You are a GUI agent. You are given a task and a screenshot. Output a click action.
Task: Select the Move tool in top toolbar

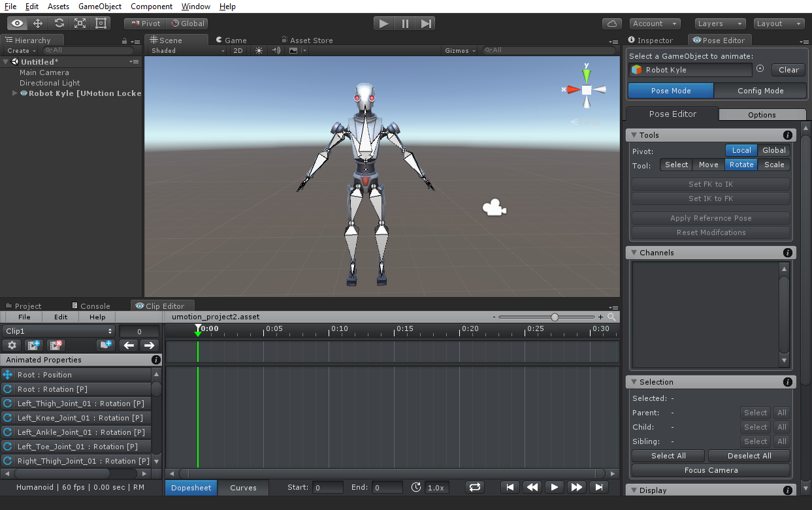coord(38,24)
